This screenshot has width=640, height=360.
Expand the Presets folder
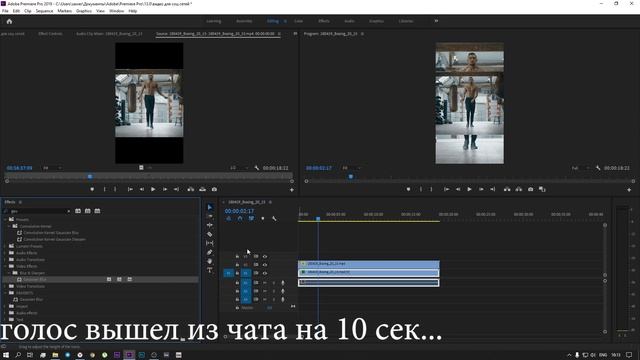[x=5, y=220]
